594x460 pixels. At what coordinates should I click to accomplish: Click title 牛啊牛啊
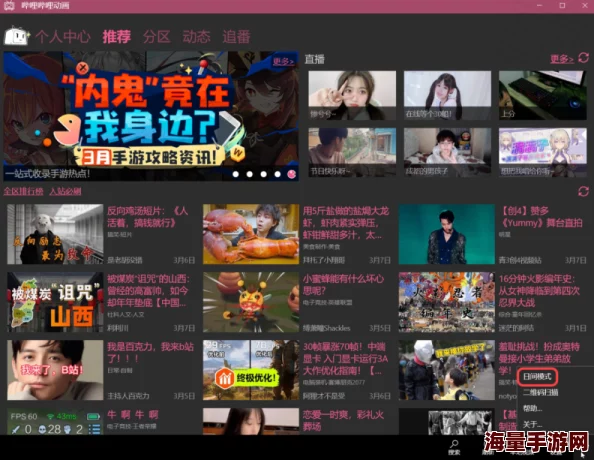point(133,414)
